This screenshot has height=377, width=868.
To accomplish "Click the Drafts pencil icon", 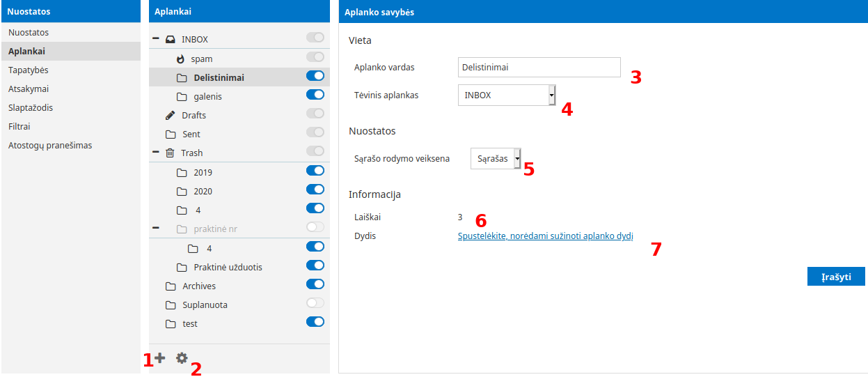I will 170,115.
